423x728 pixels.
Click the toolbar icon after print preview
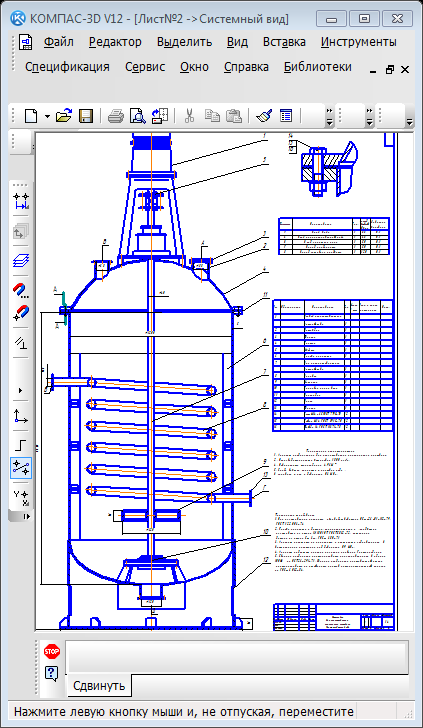(x=160, y=116)
